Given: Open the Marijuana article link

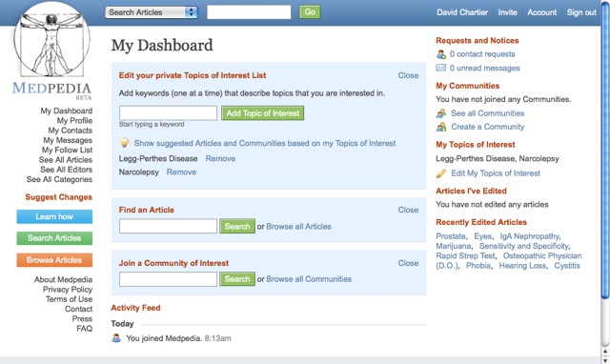Looking at the screenshot, I should pos(454,246).
